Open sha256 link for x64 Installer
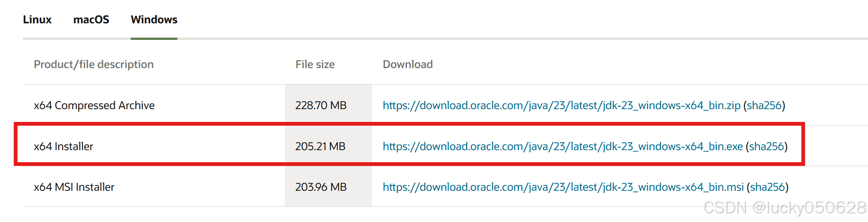The image size is (868, 222). point(767,146)
